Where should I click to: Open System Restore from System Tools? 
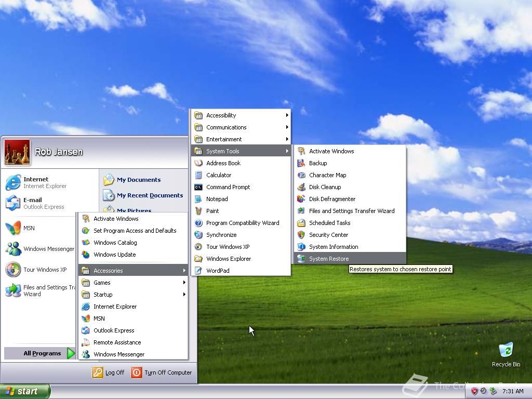350,259
